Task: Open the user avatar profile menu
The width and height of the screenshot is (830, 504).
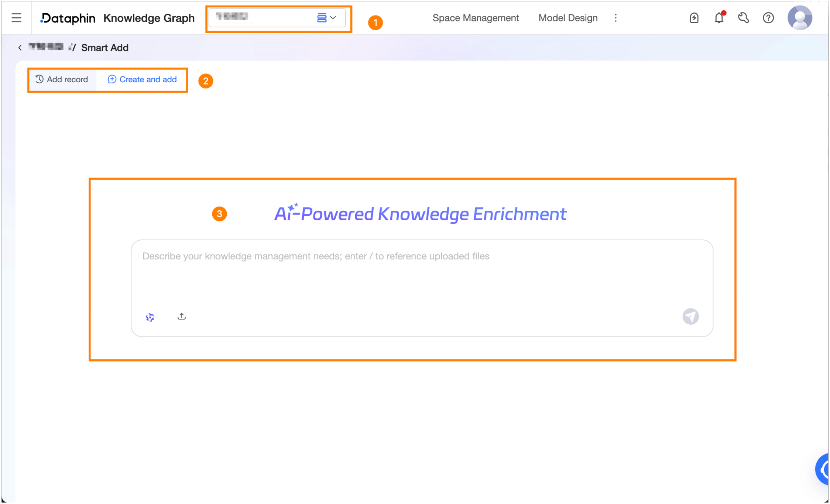Action: (800, 17)
